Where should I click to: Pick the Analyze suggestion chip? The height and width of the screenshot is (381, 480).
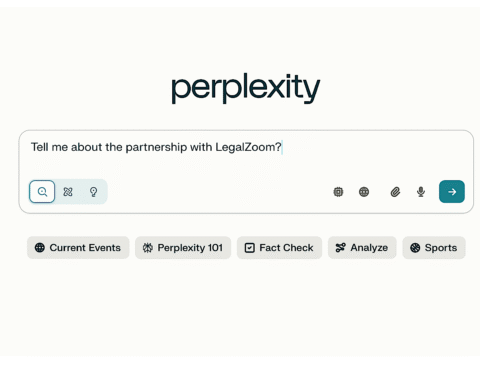coord(362,248)
